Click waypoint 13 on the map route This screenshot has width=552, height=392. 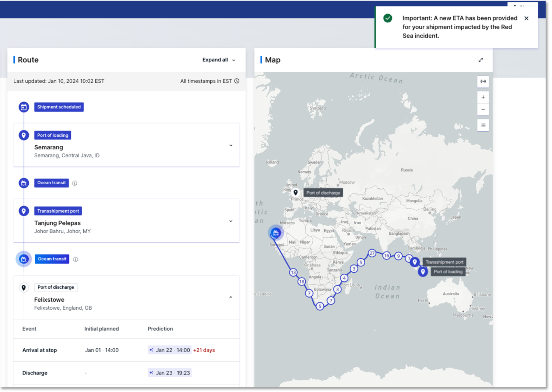pyautogui.click(x=293, y=273)
